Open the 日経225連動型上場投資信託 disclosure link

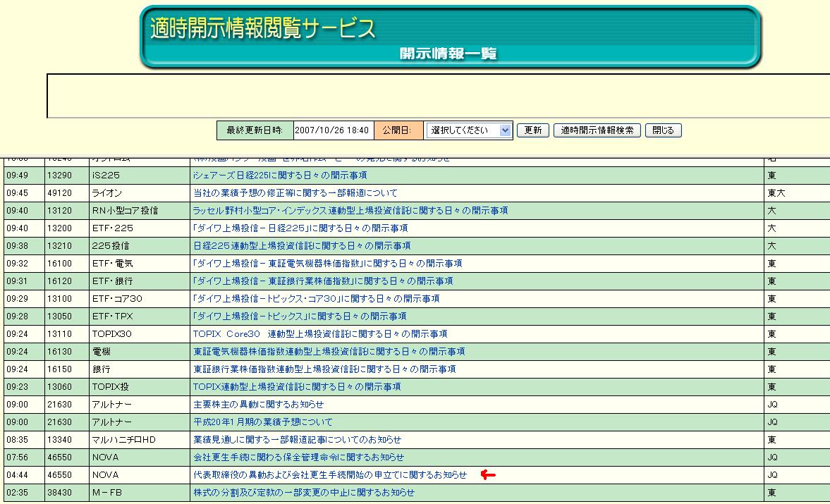302,246
